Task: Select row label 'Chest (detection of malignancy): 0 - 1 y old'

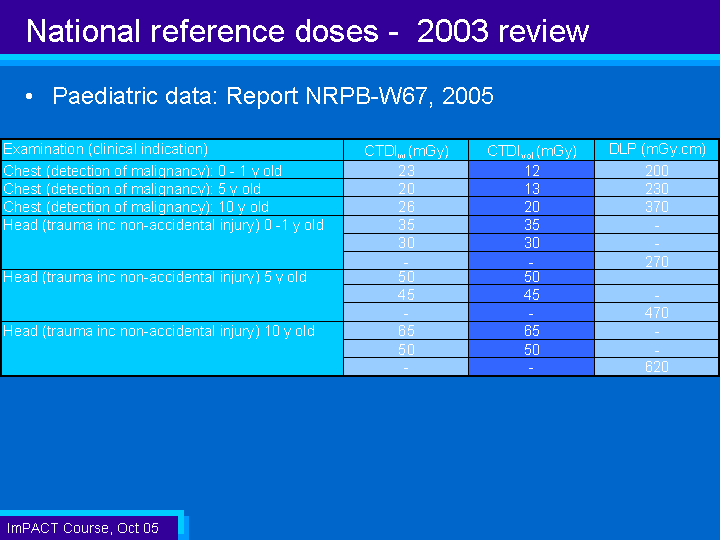Action: pyautogui.click(x=142, y=171)
